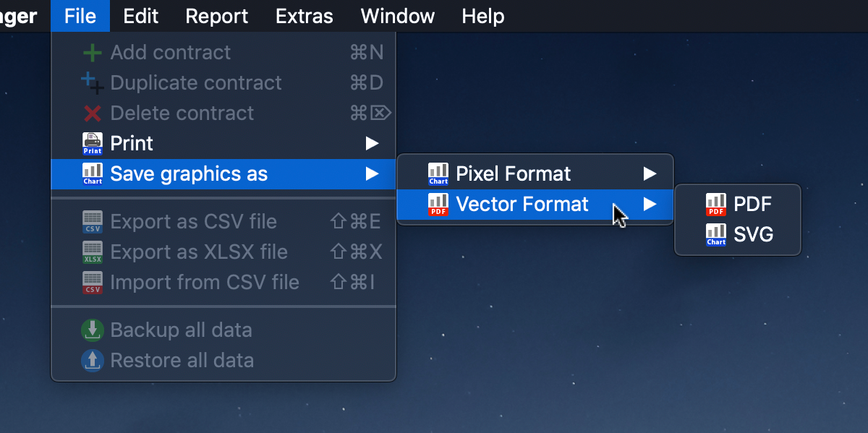Click the red X Delete contract icon
This screenshot has height=433, width=868.
(x=93, y=113)
